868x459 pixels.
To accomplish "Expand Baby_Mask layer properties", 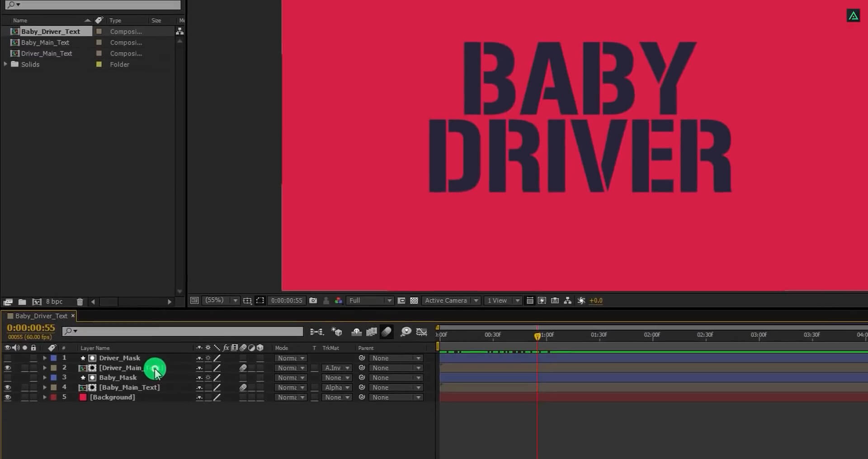I will point(44,378).
